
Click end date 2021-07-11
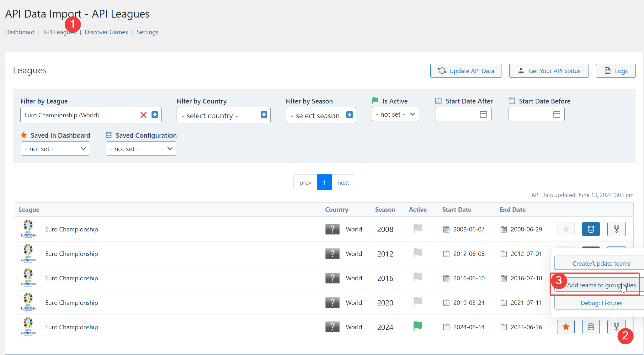526,303
